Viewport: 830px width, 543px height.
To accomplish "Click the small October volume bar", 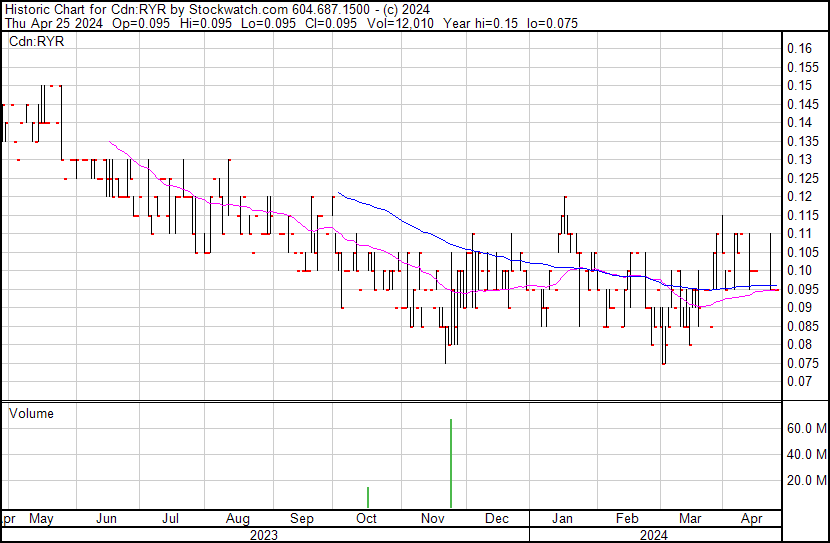I will point(368,497).
